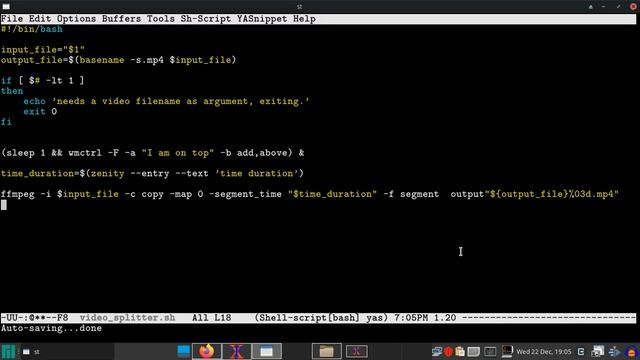Click the L18 line number indicator

point(222,318)
